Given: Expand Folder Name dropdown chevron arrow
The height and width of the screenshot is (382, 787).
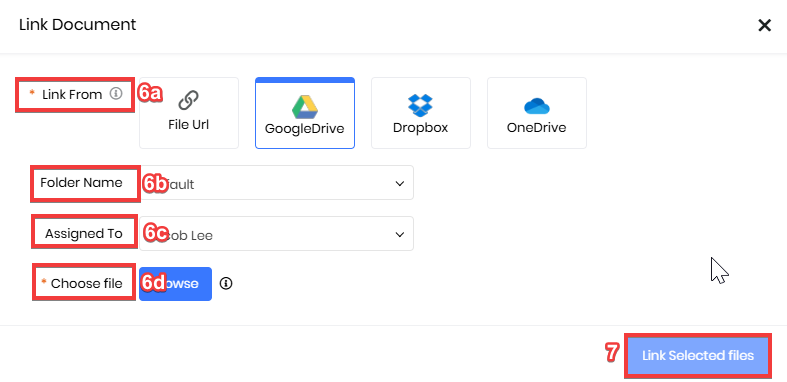Looking at the screenshot, I should click(x=400, y=183).
